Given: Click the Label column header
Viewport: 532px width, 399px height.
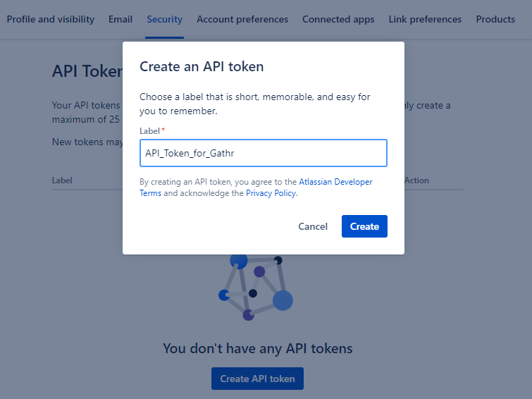Looking at the screenshot, I should [x=62, y=180].
